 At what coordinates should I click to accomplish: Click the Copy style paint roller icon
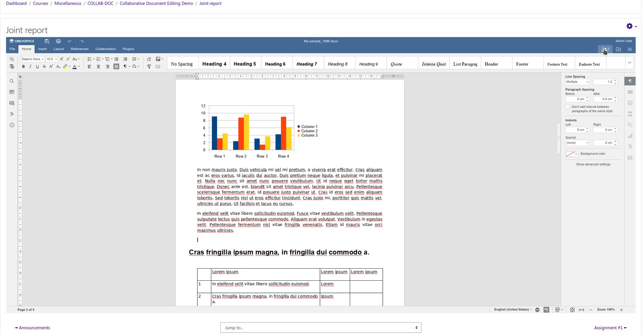coord(149,66)
